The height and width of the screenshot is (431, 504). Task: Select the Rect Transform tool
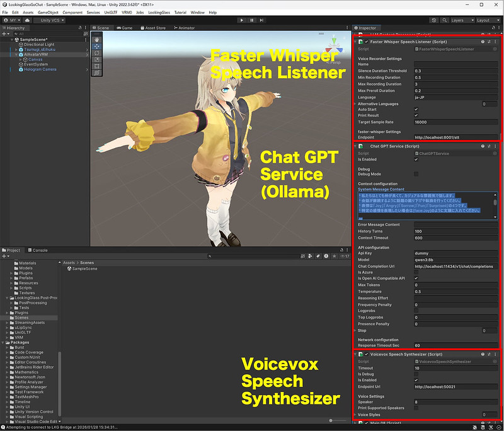coord(97,66)
